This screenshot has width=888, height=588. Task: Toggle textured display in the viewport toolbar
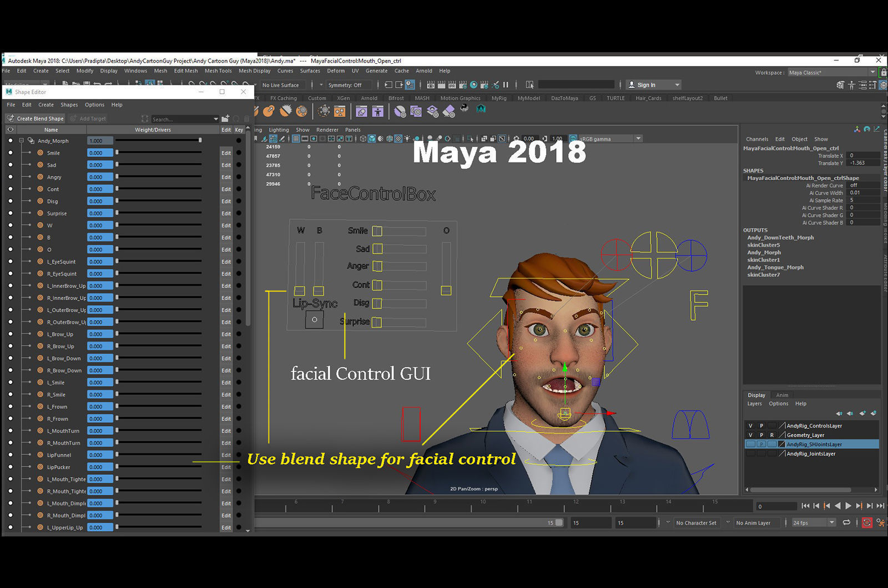(x=398, y=139)
